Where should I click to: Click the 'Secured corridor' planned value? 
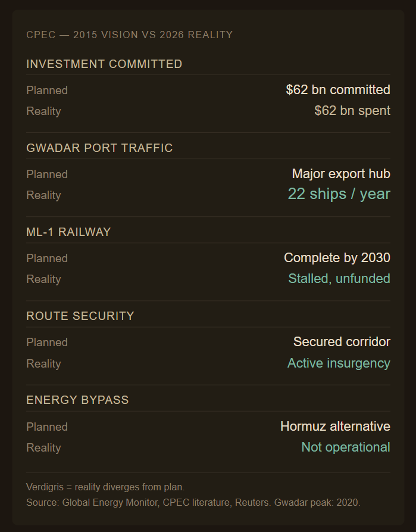[x=342, y=342]
